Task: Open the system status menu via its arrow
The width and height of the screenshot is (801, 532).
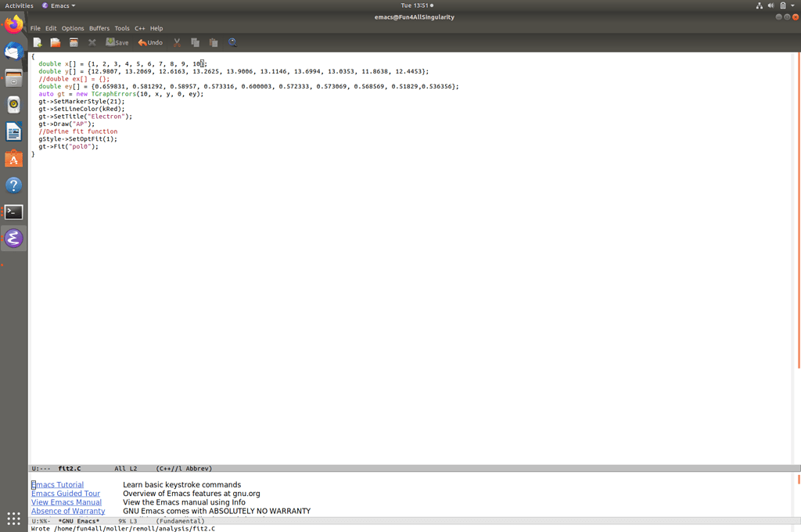Action: point(792,5)
